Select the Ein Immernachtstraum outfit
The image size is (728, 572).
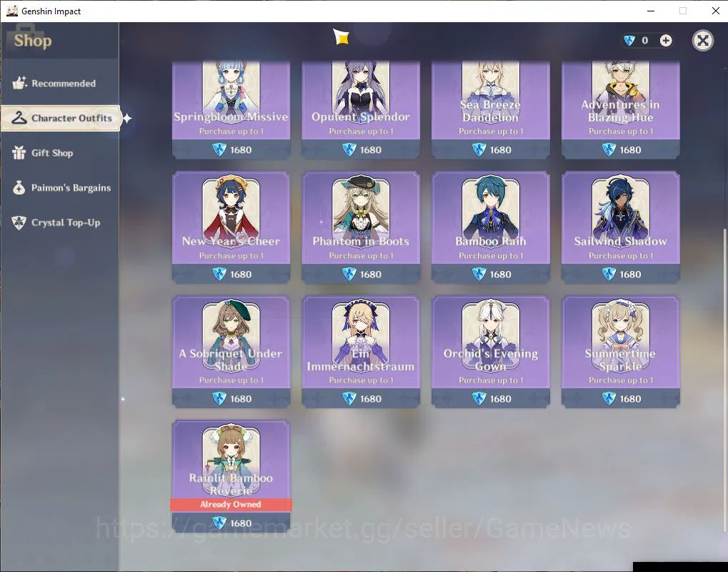click(x=361, y=351)
